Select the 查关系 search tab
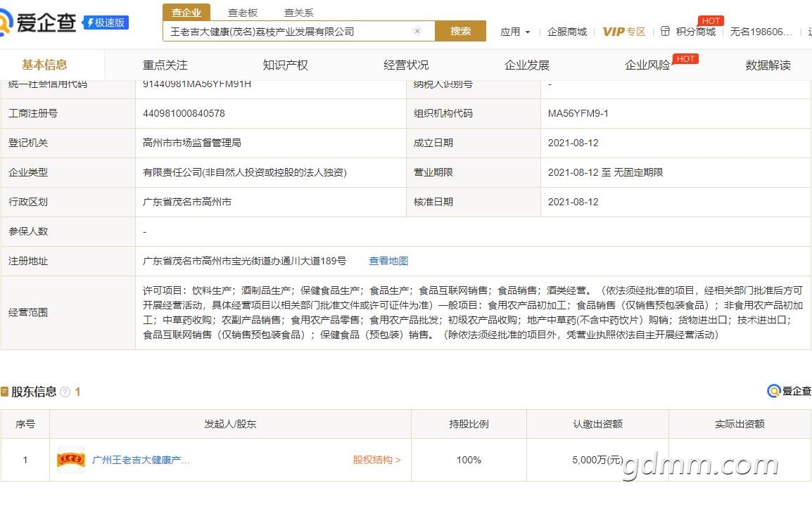 tap(299, 13)
